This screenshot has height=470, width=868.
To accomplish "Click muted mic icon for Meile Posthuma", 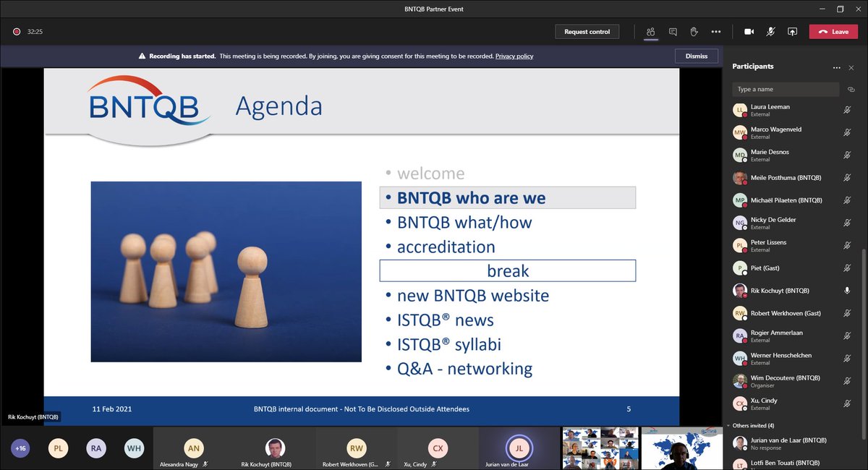I will click(847, 178).
